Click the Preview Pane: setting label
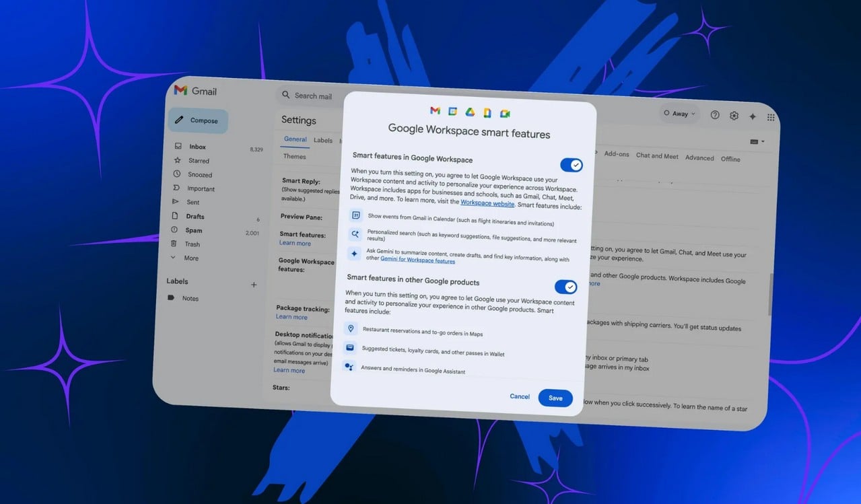This screenshot has height=504, width=861. coord(302,217)
